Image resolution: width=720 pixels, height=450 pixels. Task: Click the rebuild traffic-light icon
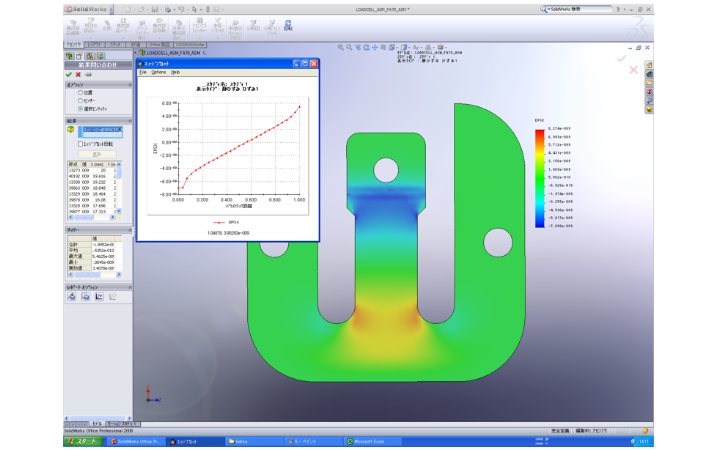click(x=208, y=9)
